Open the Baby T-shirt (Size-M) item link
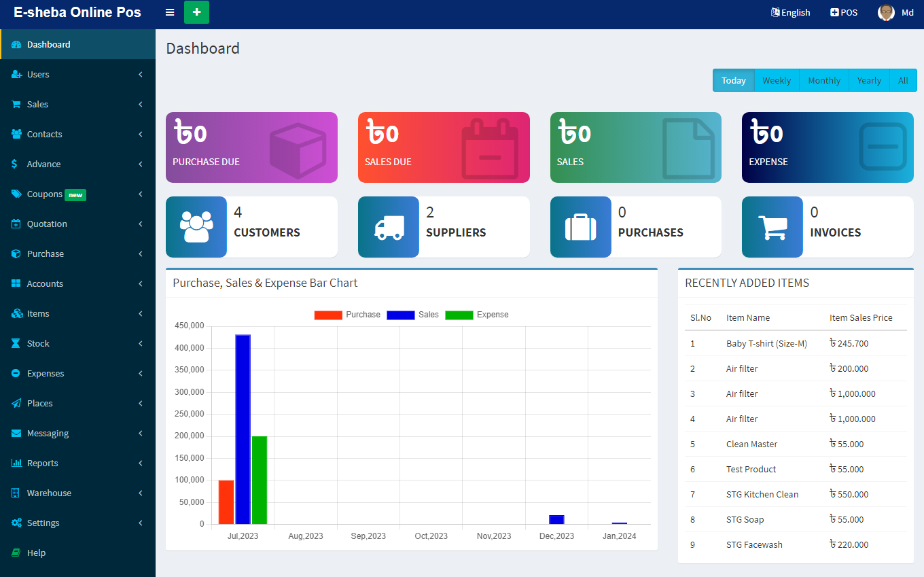Screen dimensions: 924x577 coord(766,343)
